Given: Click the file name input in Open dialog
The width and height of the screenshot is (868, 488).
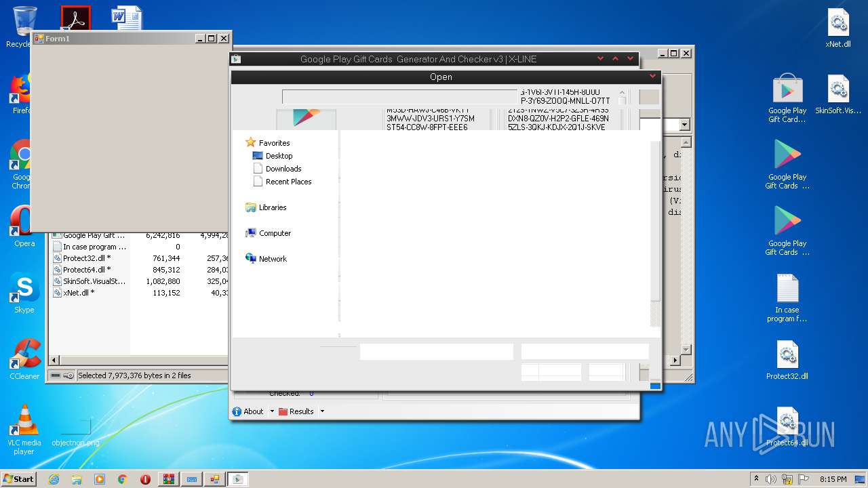Looking at the screenshot, I should 436,352.
